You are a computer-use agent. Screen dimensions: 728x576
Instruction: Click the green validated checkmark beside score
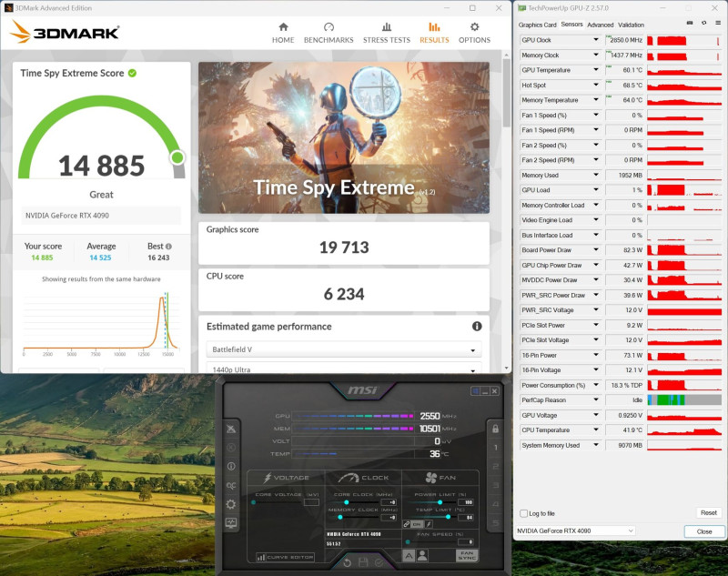tap(132, 73)
